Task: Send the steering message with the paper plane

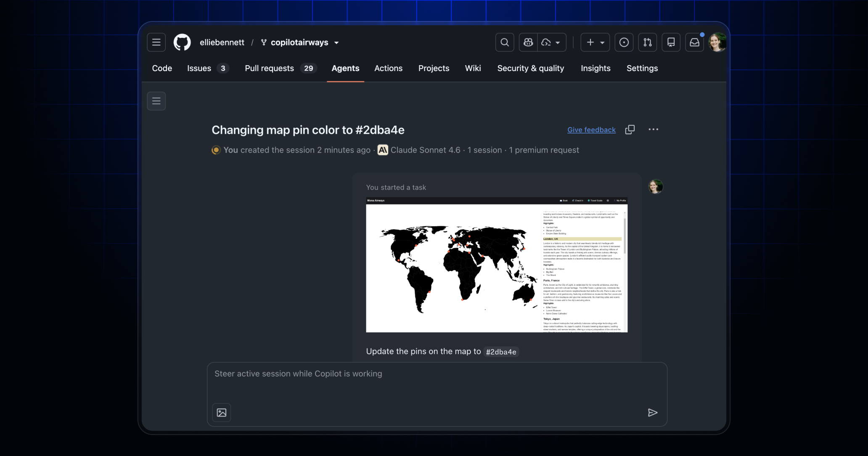Action: (x=652, y=413)
